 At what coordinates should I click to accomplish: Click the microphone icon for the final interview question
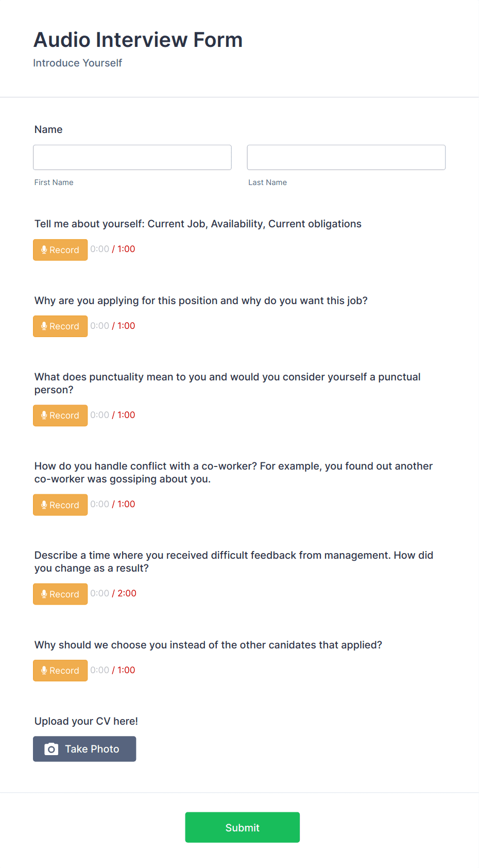click(x=44, y=670)
